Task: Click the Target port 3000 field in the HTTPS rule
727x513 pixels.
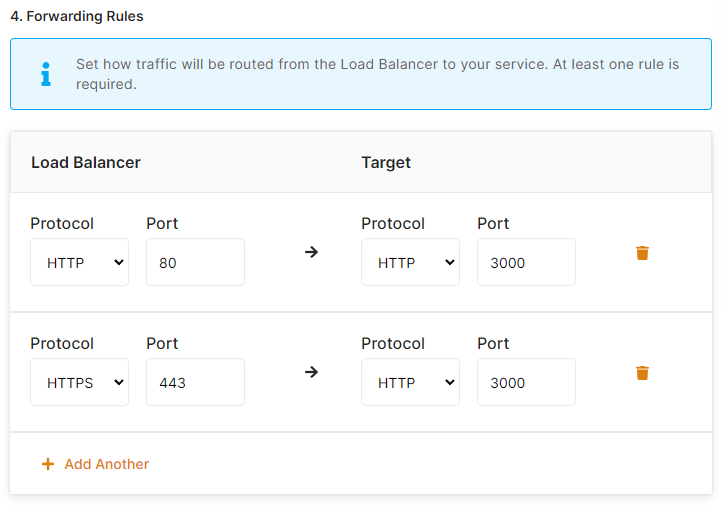Action: coord(526,382)
